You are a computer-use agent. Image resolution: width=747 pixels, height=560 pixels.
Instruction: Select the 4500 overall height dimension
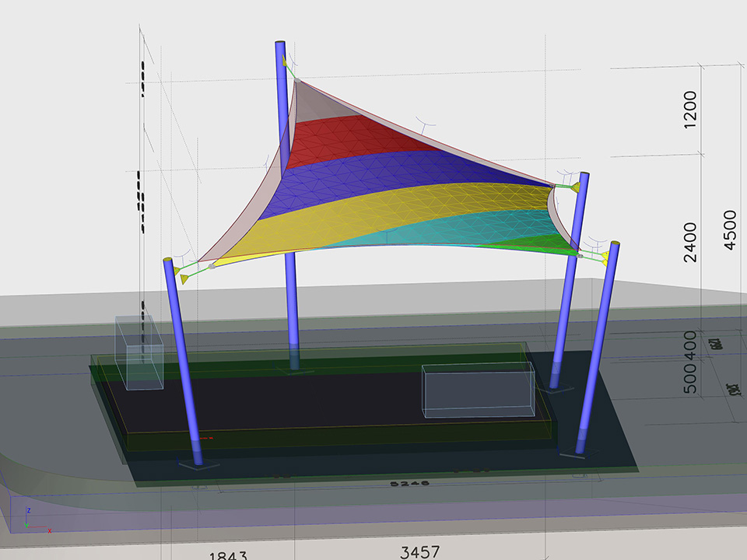[729, 229]
